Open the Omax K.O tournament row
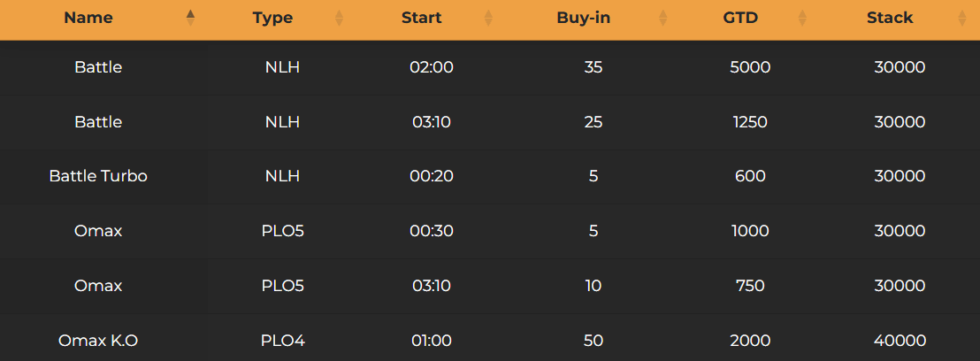 (x=98, y=341)
